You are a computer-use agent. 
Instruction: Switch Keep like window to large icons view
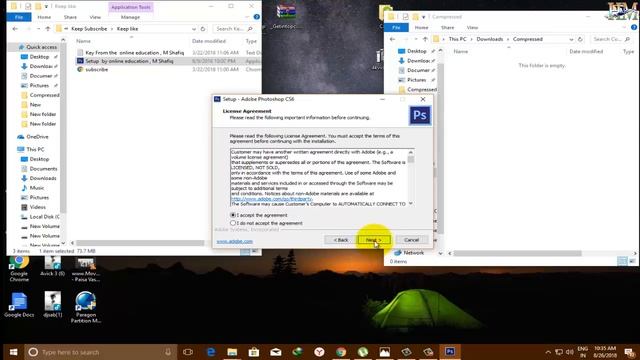pyautogui.click(x=254, y=251)
